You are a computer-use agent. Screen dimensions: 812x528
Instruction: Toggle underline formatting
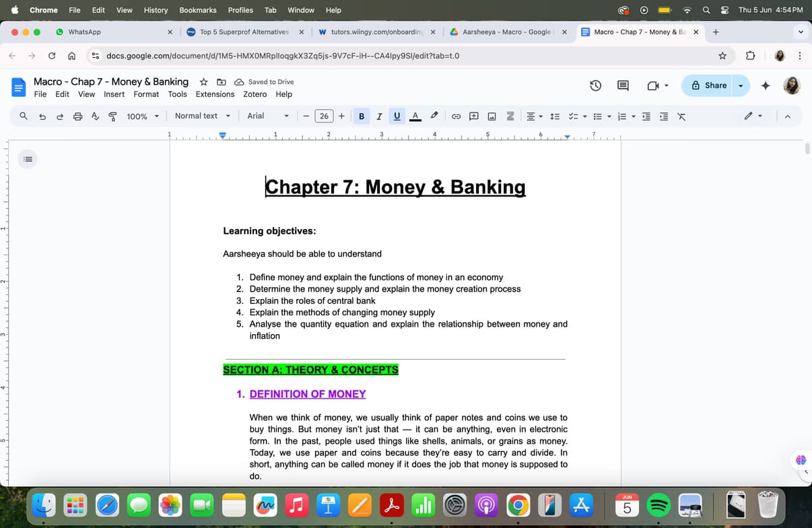coord(397,116)
